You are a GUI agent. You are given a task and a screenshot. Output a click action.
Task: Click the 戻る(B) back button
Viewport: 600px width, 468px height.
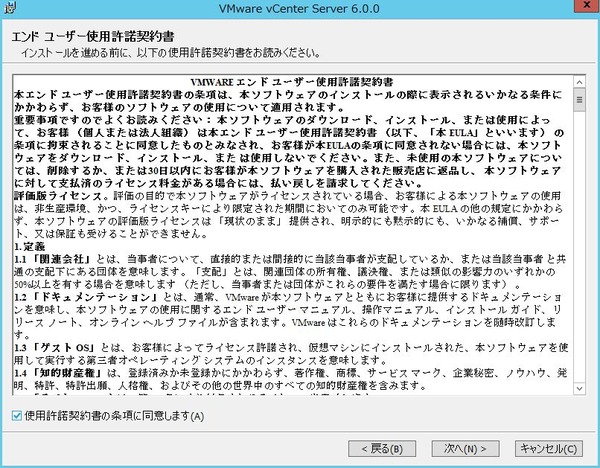pyautogui.click(x=382, y=448)
